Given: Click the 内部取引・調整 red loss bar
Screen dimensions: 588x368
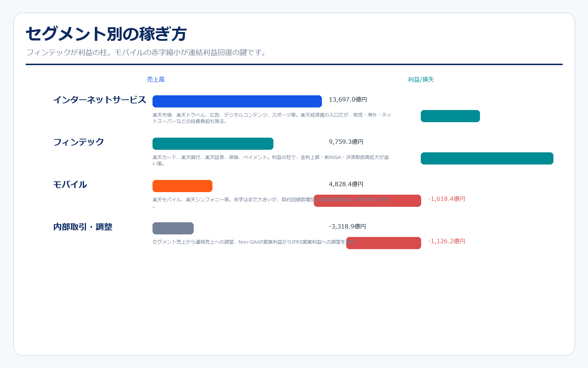Looking at the screenshot, I should coord(384,243).
